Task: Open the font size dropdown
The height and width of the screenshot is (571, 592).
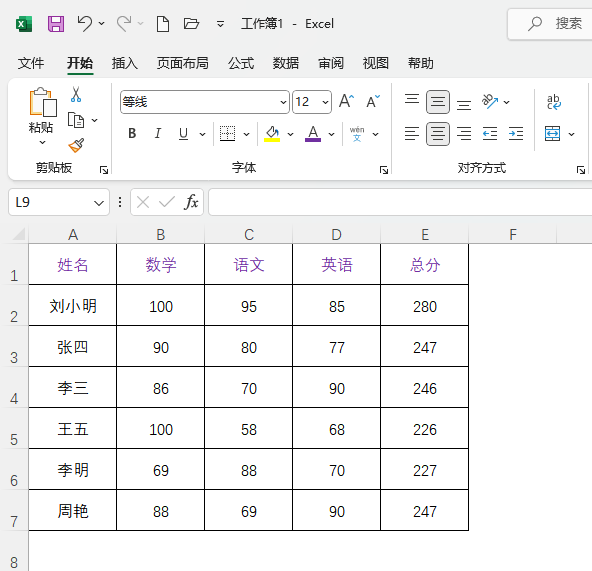Action: [x=325, y=102]
